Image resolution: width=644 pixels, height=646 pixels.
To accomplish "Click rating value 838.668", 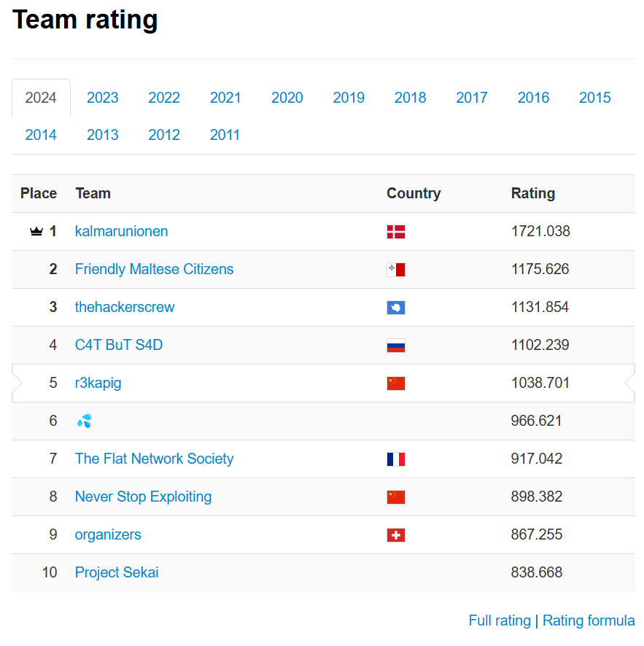I will 537,572.
